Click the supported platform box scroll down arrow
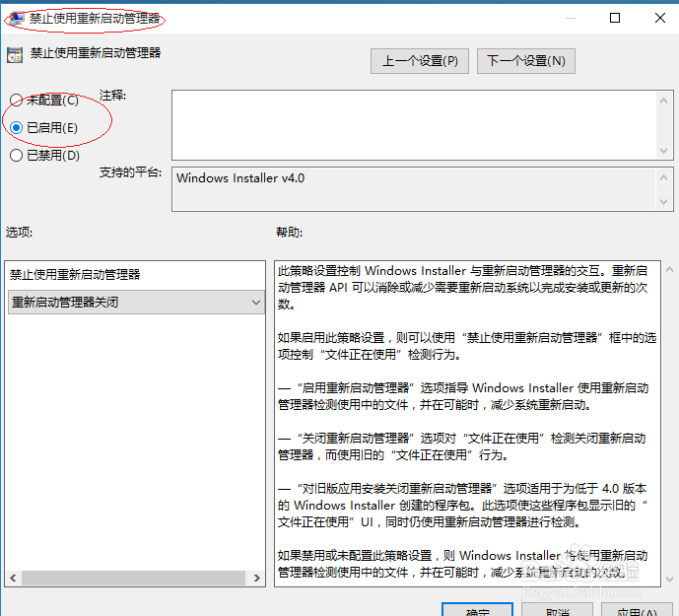 [663, 201]
